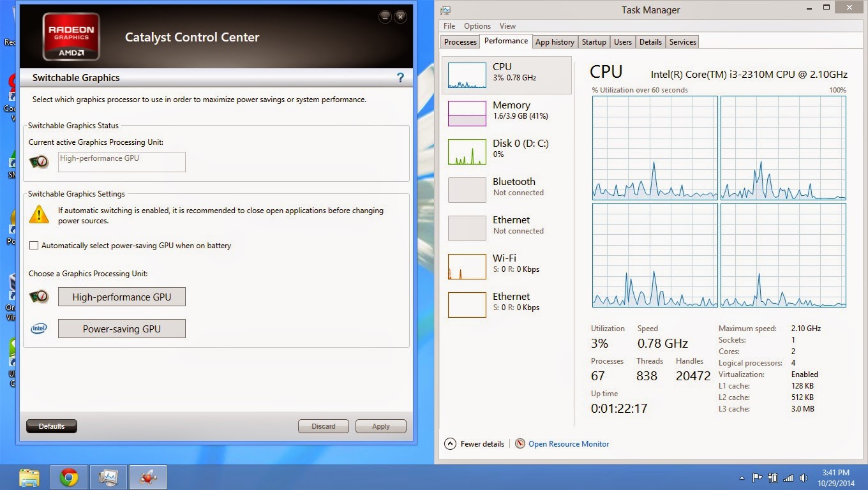The height and width of the screenshot is (490, 868).
Task: Click the blue help question mark icon
Action: tap(400, 78)
